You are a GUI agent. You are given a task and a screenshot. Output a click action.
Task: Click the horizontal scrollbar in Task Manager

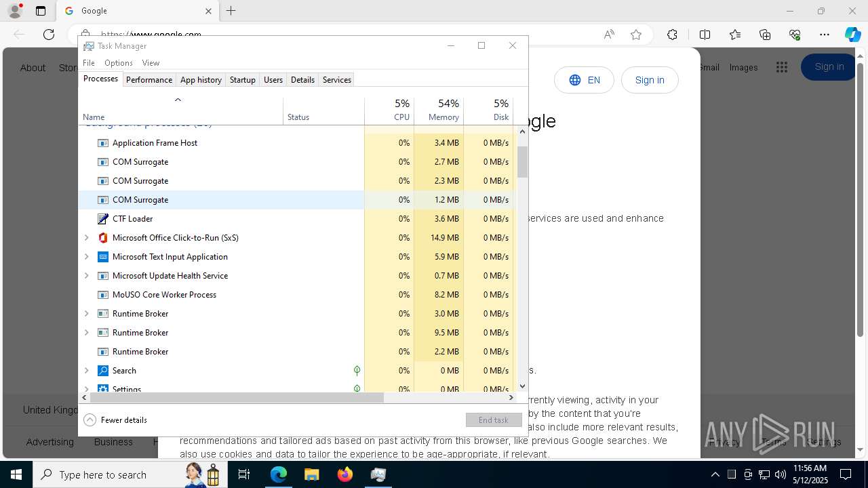[237, 398]
